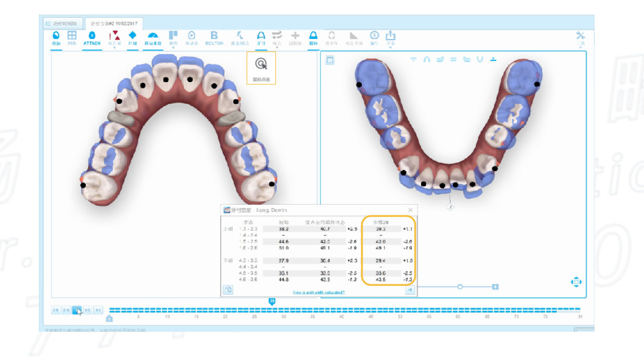
Task: Step forward one stage button
Action: [x=88, y=310]
